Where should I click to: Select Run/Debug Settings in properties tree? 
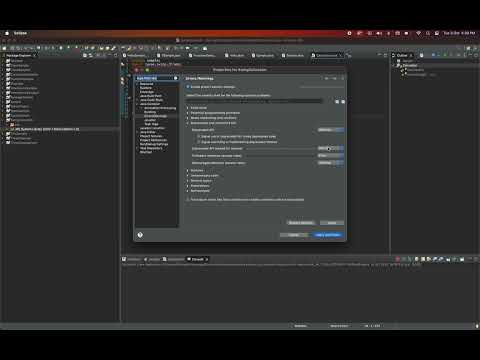[x=154, y=144]
